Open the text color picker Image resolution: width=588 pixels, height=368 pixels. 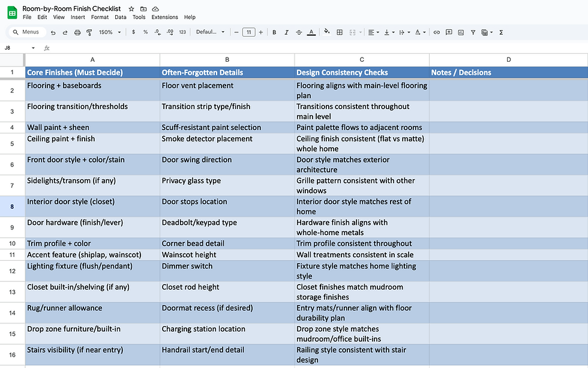pos(311,32)
